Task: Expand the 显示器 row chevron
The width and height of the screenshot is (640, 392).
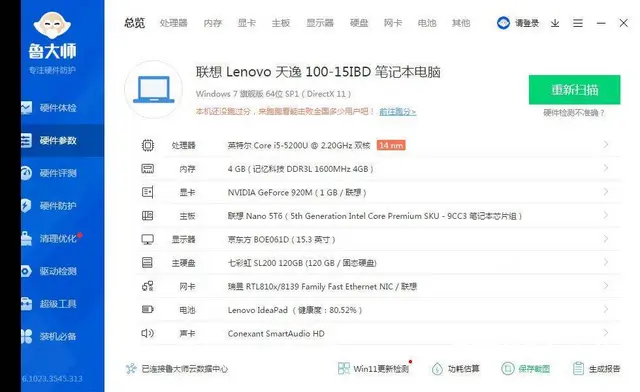Action: 606,238
